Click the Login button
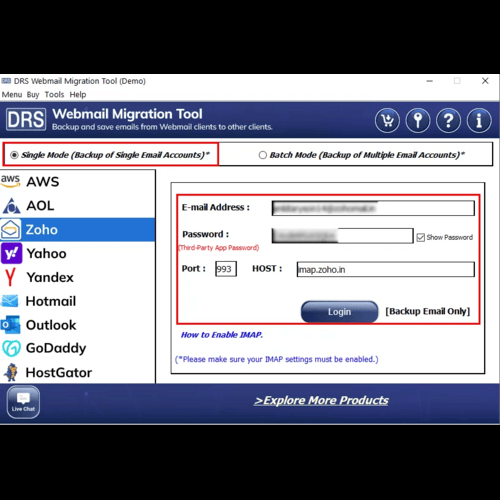The width and height of the screenshot is (500, 500). coord(339,312)
